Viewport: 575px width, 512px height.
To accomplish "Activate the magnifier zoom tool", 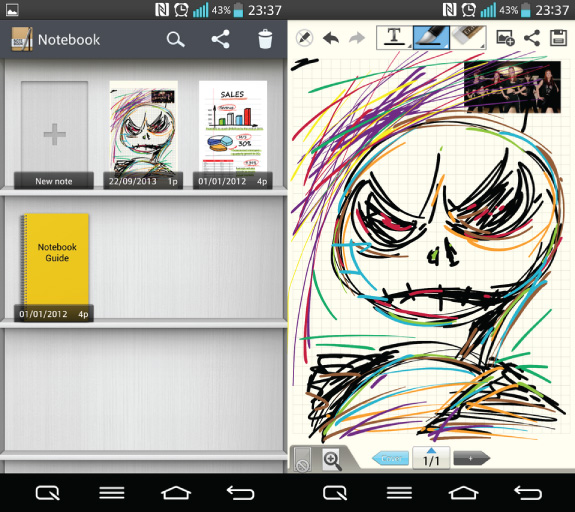I will point(332,460).
